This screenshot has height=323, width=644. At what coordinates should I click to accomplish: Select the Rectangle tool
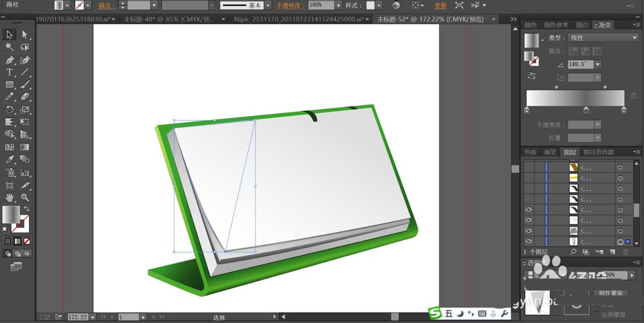tap(10, 84)
